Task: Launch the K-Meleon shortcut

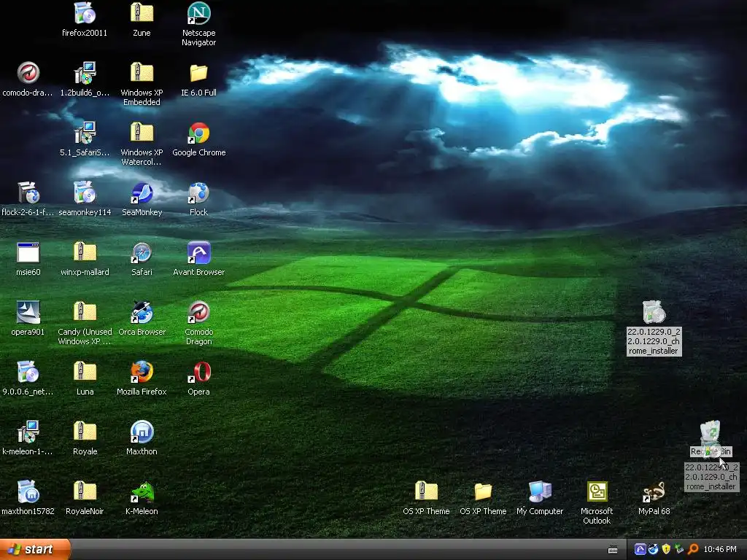Action: coord(142,492)
